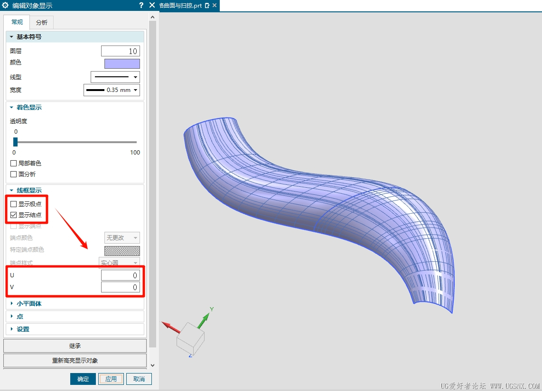Screen dimensions: 542x392
Task: Click the V grid count field
Action: point(120,287)
